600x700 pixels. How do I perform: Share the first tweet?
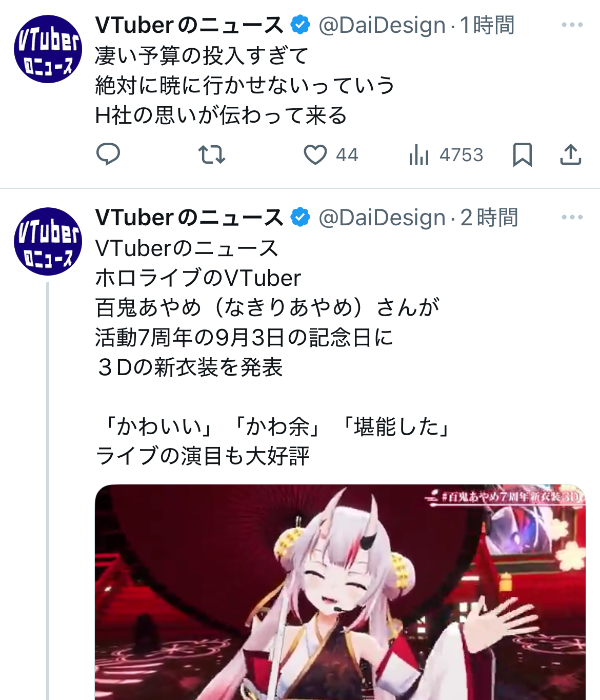570,154
